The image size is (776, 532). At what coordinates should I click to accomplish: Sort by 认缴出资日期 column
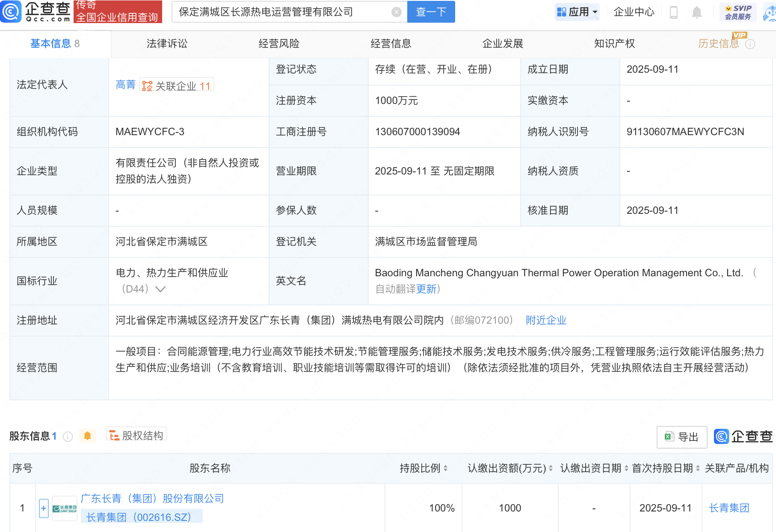pos(626,468)
